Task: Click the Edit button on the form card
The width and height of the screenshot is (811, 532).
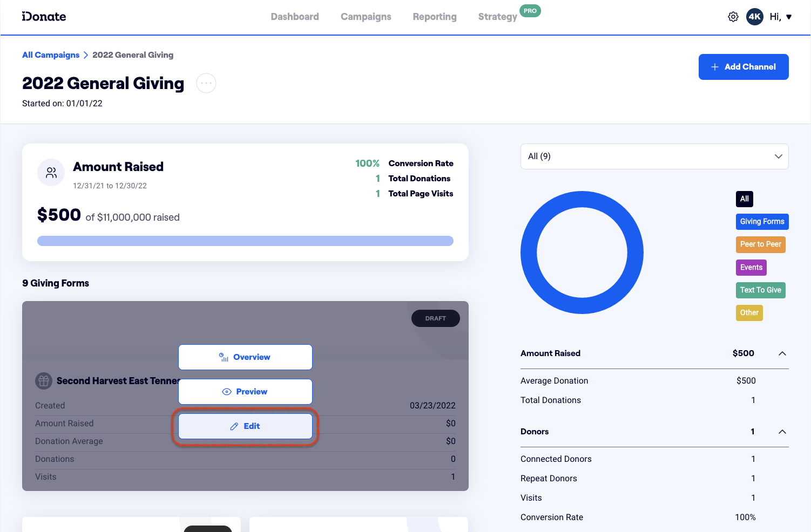Action: click(245, 426)
